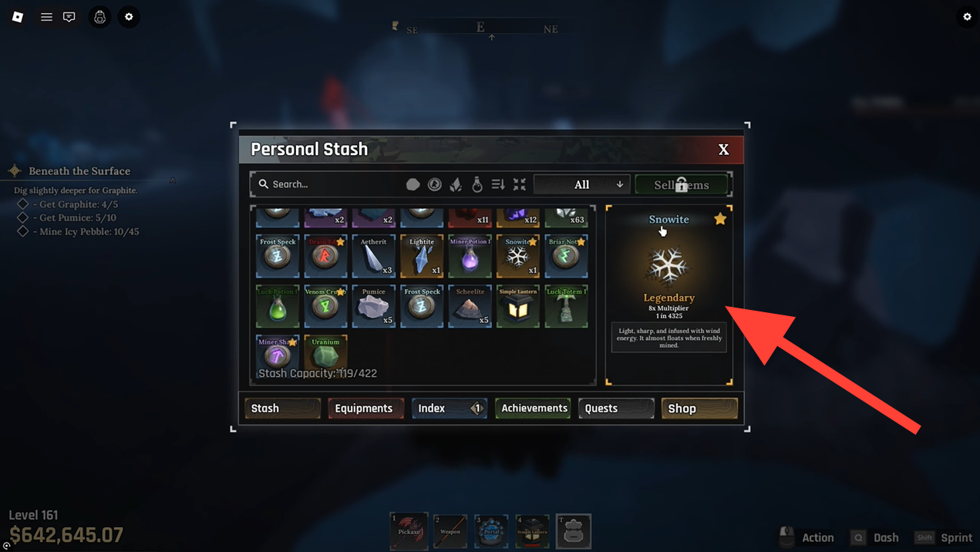Select the Pickaxe hotbar slot

click(x=409, y=531)
